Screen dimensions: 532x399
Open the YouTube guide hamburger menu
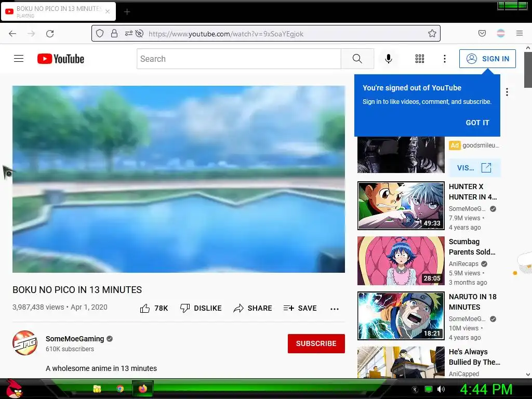click(x=19, y=59)
